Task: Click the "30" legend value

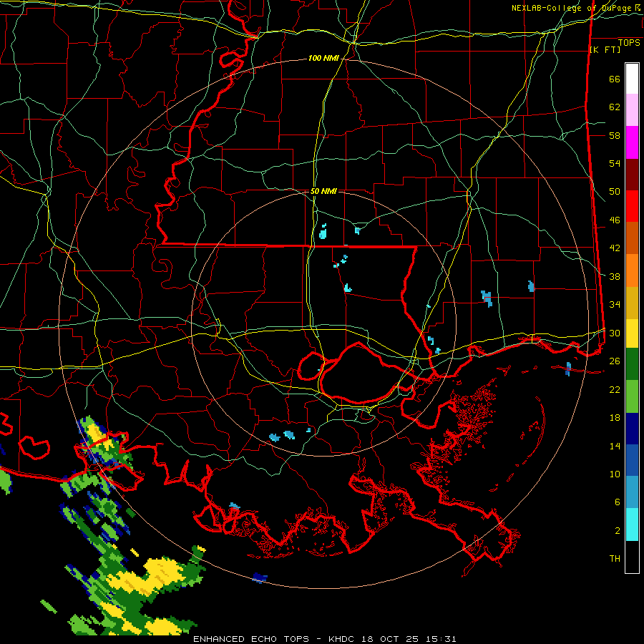Action: pyautogui.click(x=615, y=333)
